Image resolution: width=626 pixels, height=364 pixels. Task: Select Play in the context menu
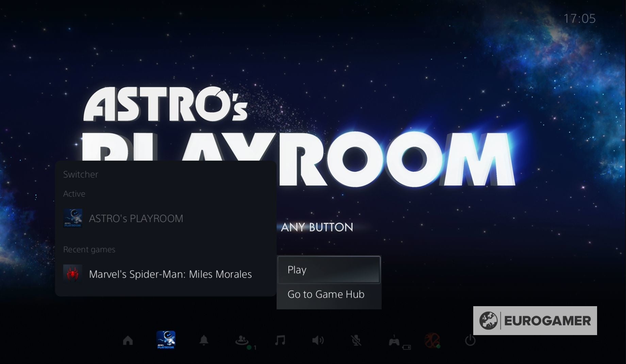click(329, 270)
